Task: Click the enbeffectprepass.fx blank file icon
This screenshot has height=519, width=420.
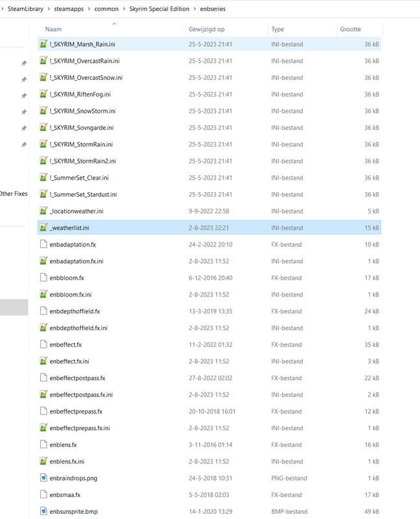Action: tap(43, 411)
